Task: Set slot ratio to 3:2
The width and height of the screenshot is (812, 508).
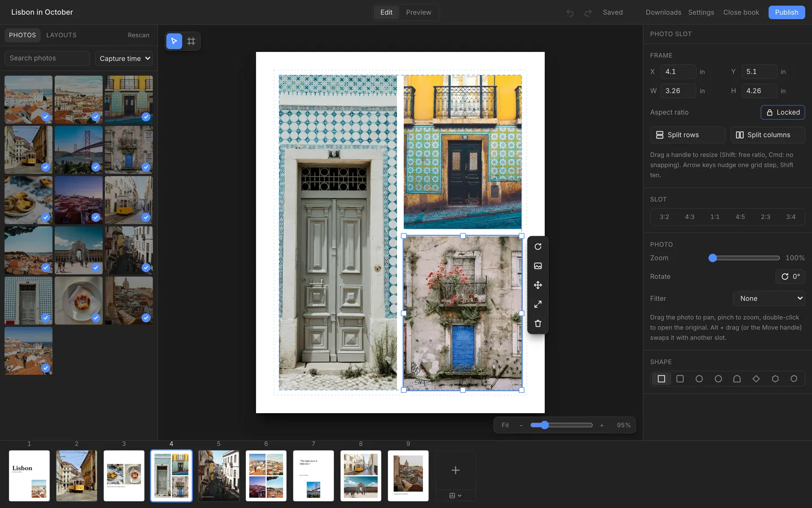Action: click(x=664, y=217)
